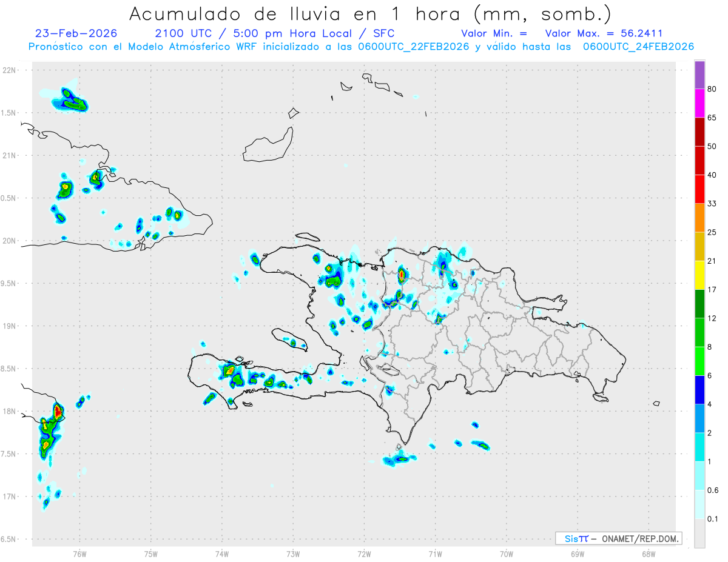Click the latitude label '19N'
Viewport: 728px width, 562px height.
click(10, 326)
